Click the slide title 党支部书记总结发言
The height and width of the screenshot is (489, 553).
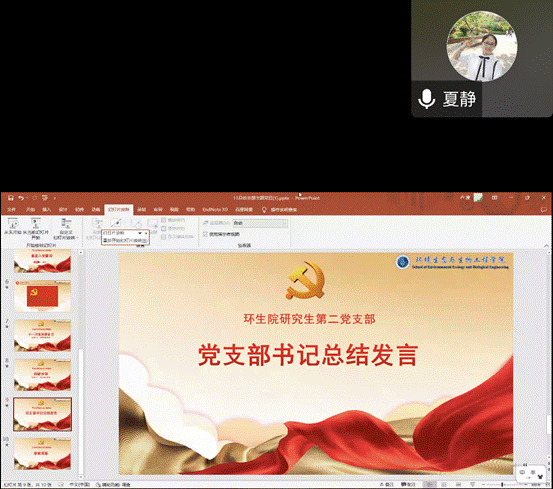pos(308,355)
